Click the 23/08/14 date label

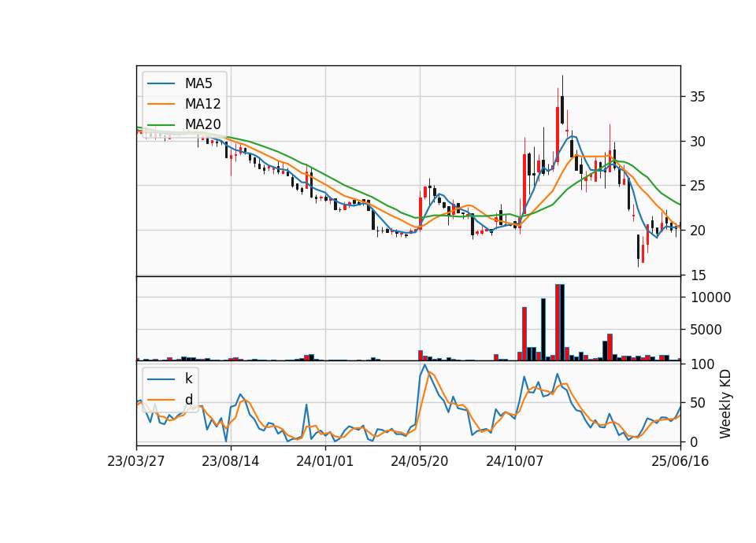pyautogui.click(x=231, y=461)
